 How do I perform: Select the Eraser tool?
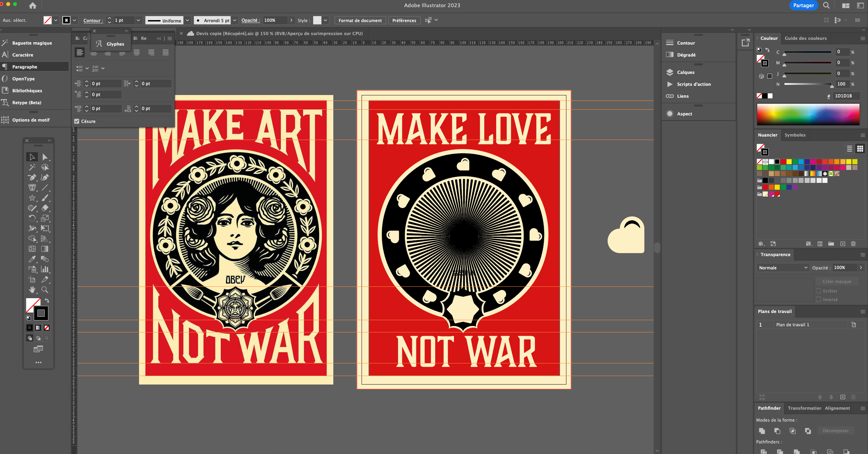click(45, 208)
